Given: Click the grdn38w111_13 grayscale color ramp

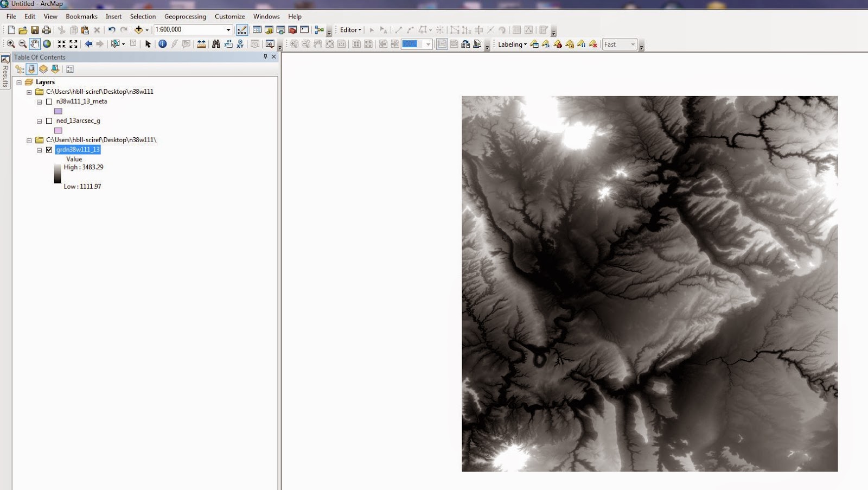Looking at the screenshot, I should (58, 175).
